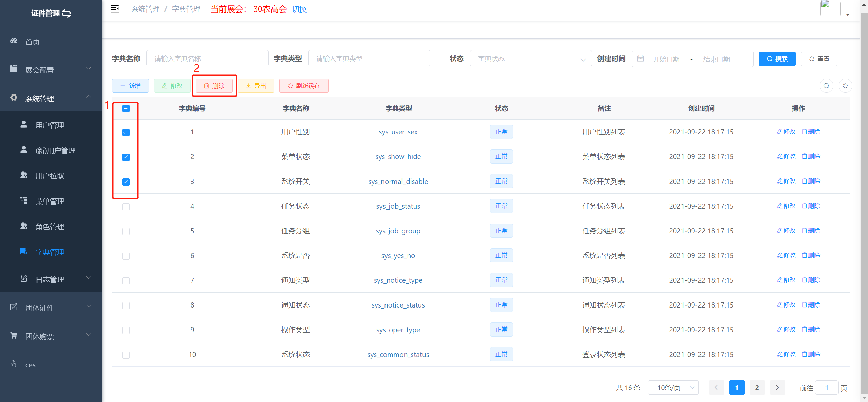
Task: Toggle sidebar collapse hamburger icon
Action: [x=115, y=9]
